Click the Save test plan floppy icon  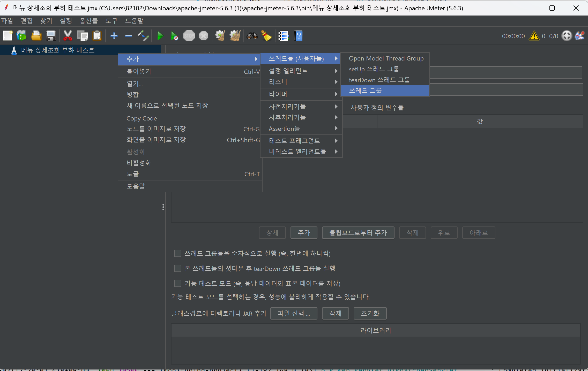[51, 36]
